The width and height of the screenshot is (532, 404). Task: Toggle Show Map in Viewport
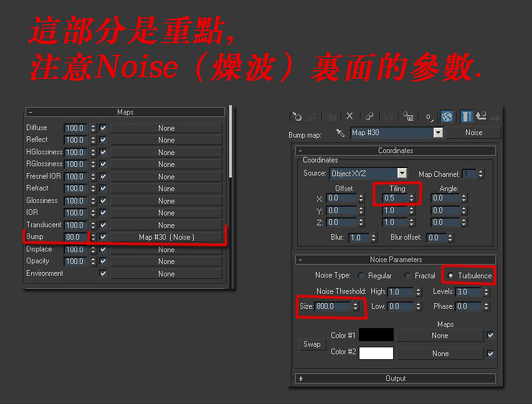(x=447, y=116)
